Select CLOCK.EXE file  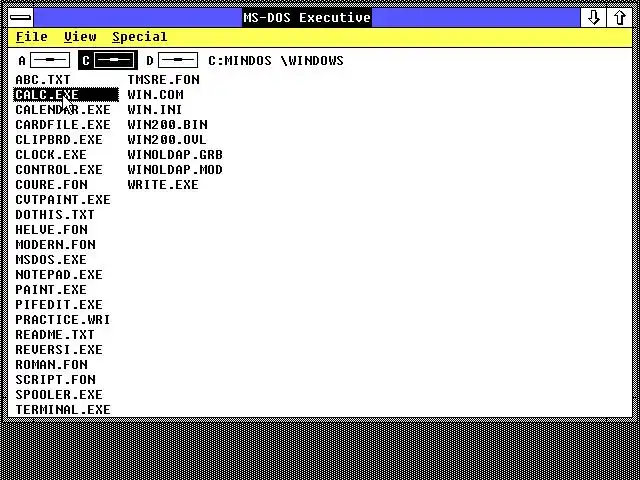[51, 155]
